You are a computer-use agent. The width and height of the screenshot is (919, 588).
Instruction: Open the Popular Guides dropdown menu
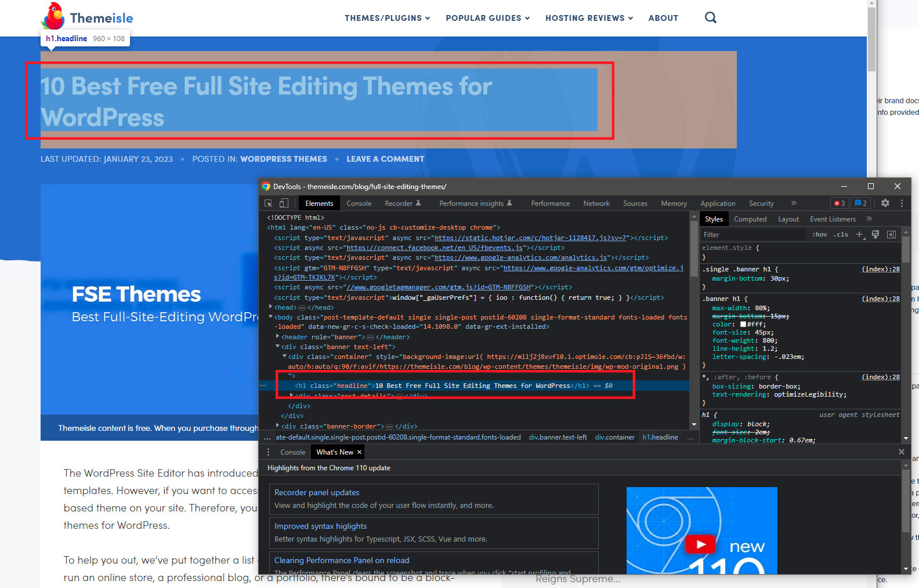coord(488,18)
